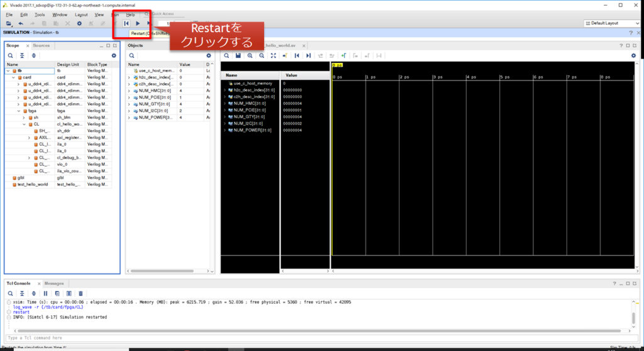Close the hello_world.sv tab
The height and width of the screenshot is (351, 644).
(304, 46)
